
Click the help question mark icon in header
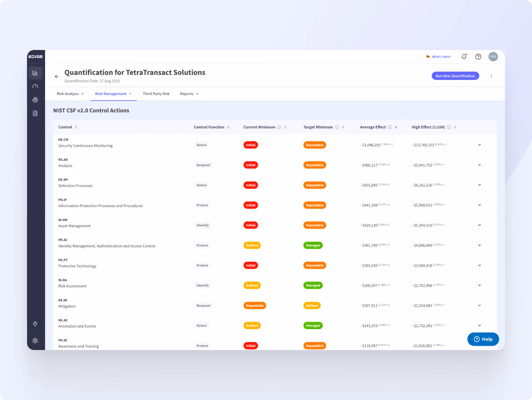point(478,57)
